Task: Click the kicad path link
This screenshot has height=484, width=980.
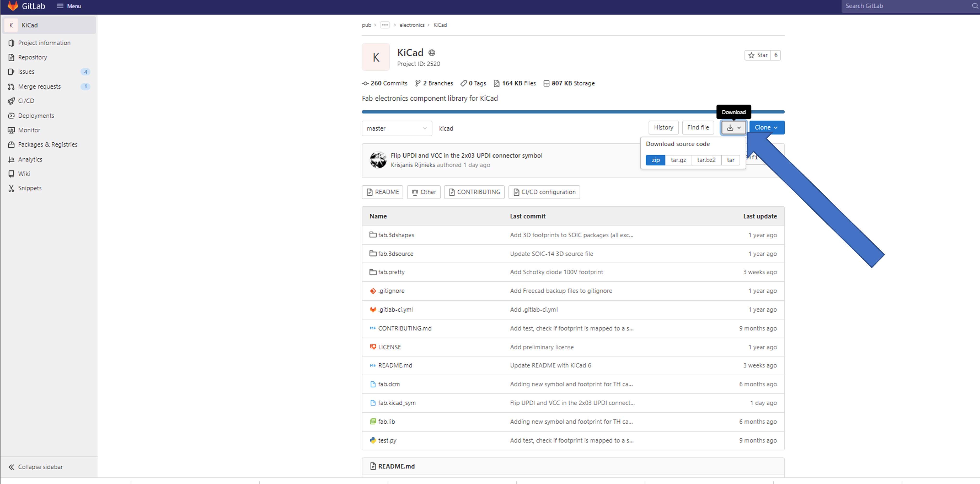Action: coord(446,129)
